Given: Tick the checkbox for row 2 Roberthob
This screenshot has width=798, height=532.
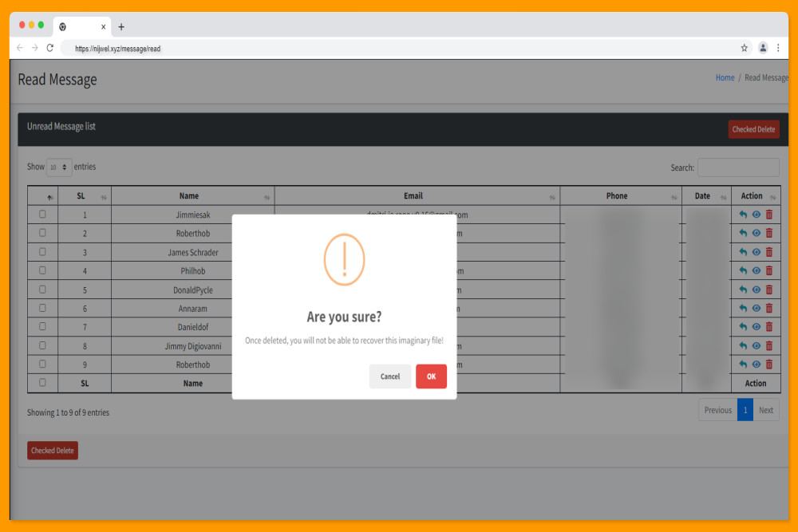Looking at the screenshot, I should click(43, 233).
